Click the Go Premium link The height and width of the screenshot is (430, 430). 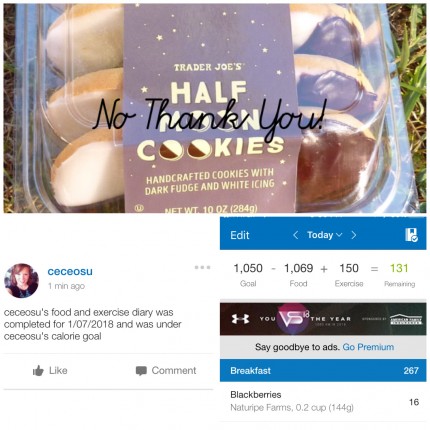click(368, 347)
